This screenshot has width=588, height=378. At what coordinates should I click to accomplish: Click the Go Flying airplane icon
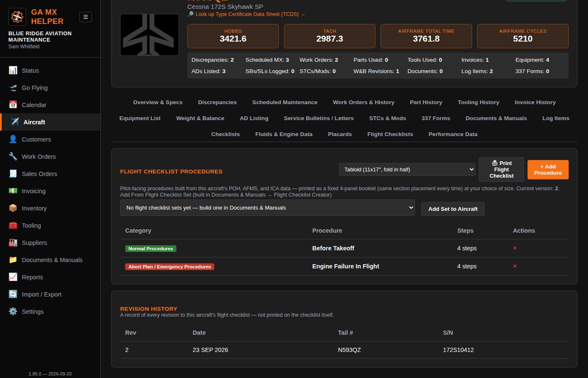point(13,88)
